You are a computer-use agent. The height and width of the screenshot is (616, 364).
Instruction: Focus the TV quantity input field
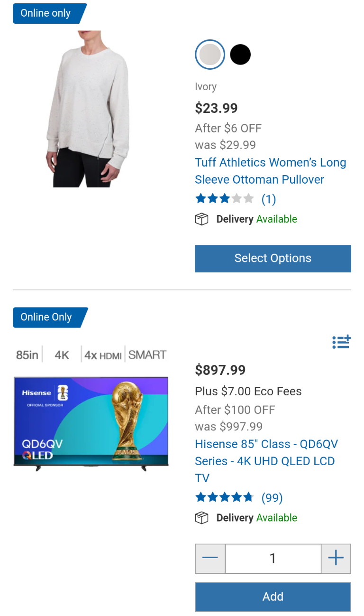click(273, 559)
